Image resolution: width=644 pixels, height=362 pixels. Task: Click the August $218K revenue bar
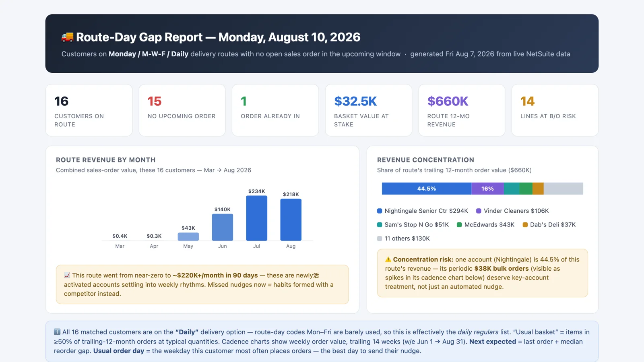[291, 220]
